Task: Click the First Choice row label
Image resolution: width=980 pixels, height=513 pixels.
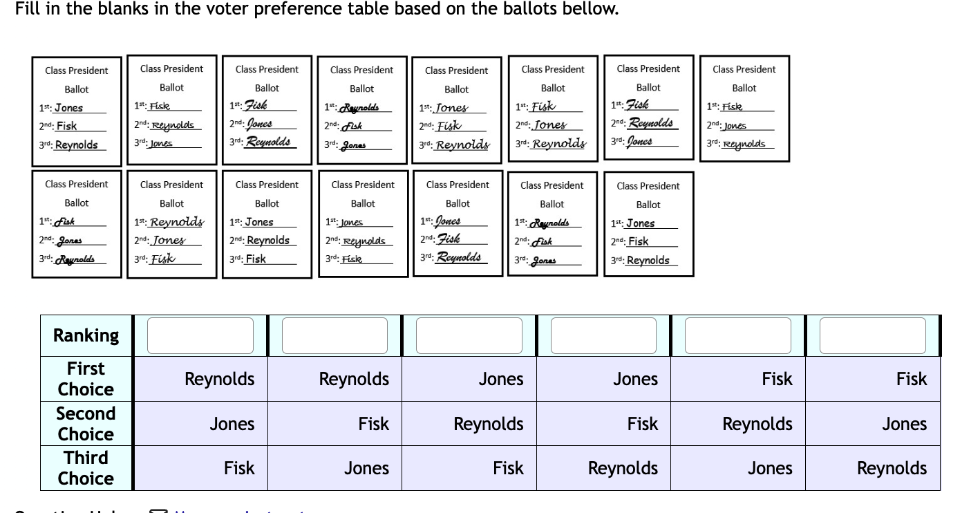Action: pos(86,379)
